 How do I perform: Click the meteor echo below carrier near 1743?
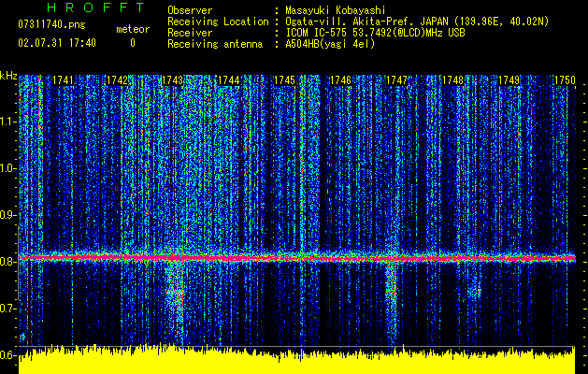[175, 295]
